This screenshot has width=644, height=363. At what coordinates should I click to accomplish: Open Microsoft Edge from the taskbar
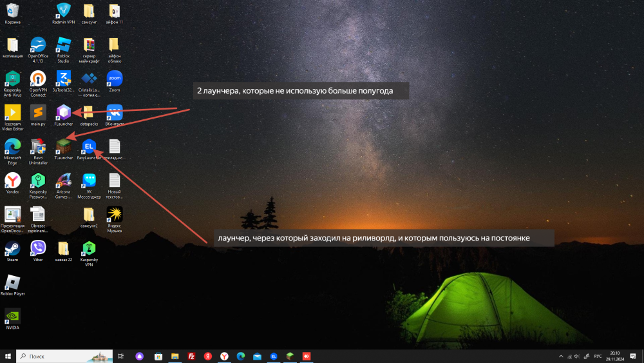tap(241, 356)
